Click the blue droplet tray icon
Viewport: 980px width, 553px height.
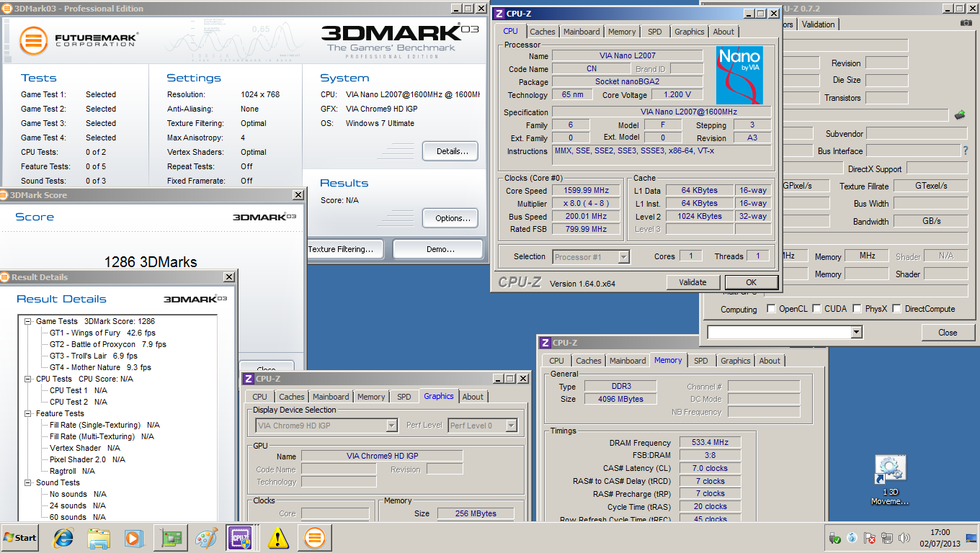click(852, 538)
